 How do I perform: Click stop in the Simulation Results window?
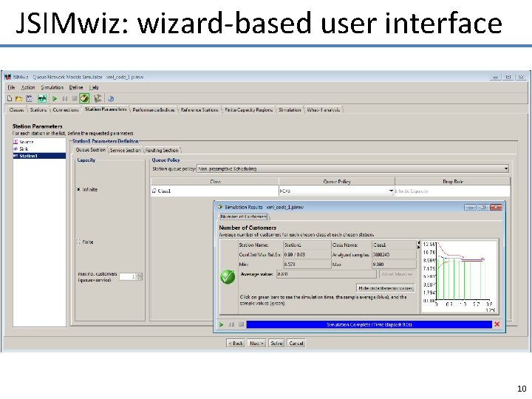tap(241, 324)
